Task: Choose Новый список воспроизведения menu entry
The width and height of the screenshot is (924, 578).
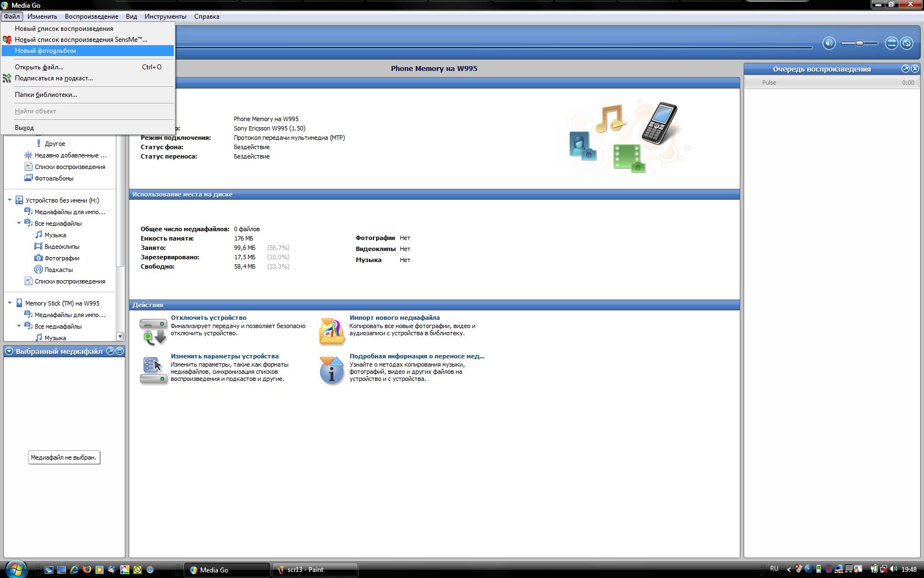Action: [x=87, y=29]
